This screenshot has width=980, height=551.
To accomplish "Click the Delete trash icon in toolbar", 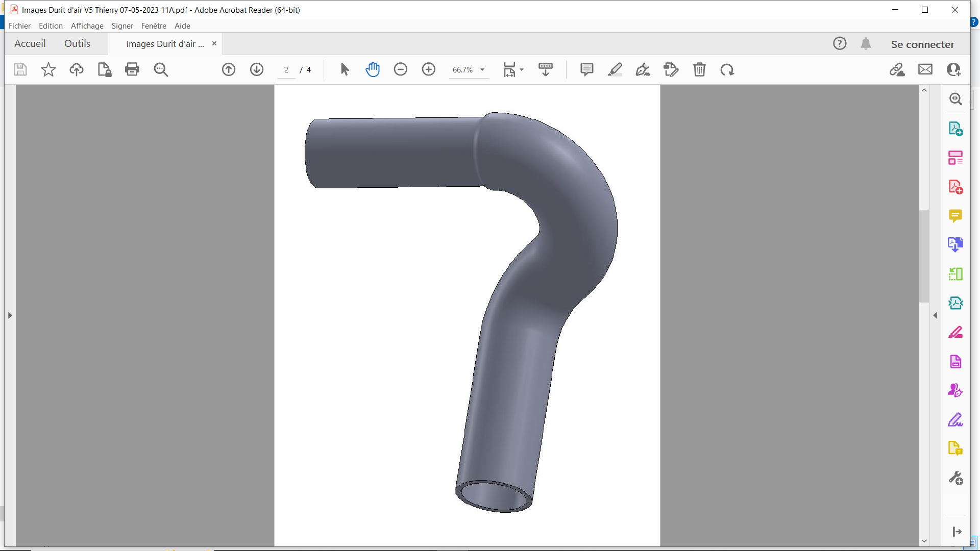I will tap(699, 69).
